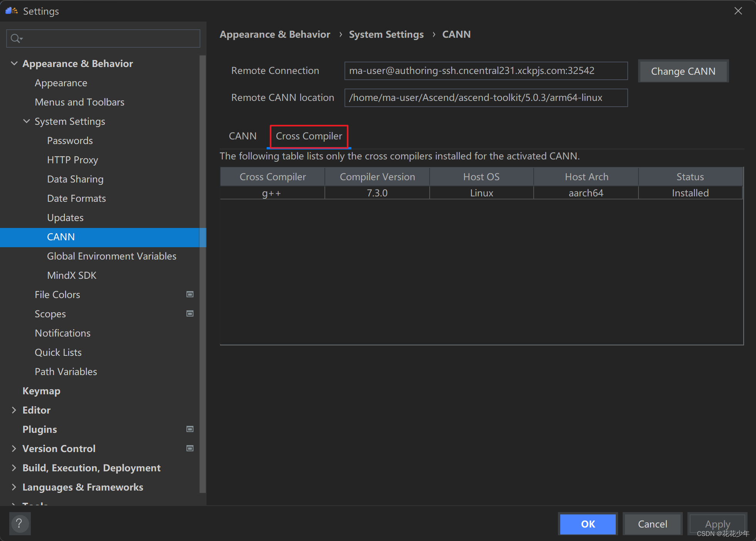This screenshot has height=541, width=756.
Task: Select the Cross Compiler tab
Action: [x=309, y=136]
